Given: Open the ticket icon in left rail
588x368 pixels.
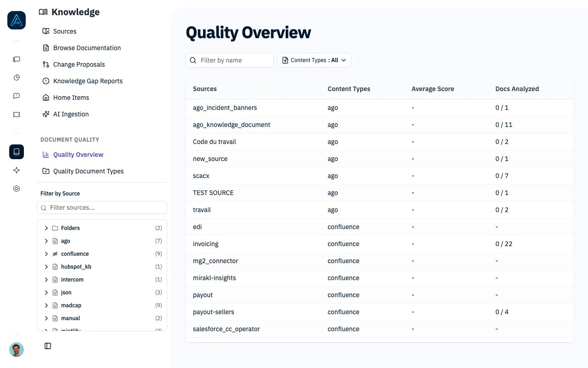Looking at the screenshot, I should pos(17,115).
